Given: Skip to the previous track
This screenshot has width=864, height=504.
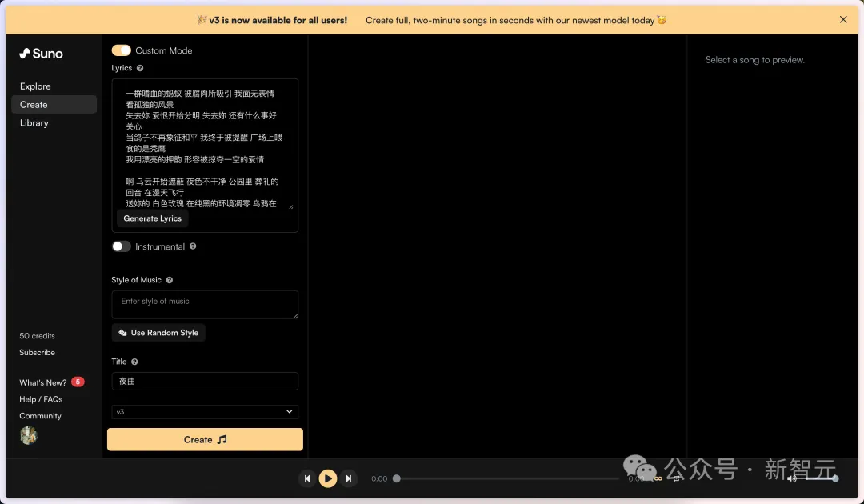Looking at the screenshot, I should pos(307,478).
